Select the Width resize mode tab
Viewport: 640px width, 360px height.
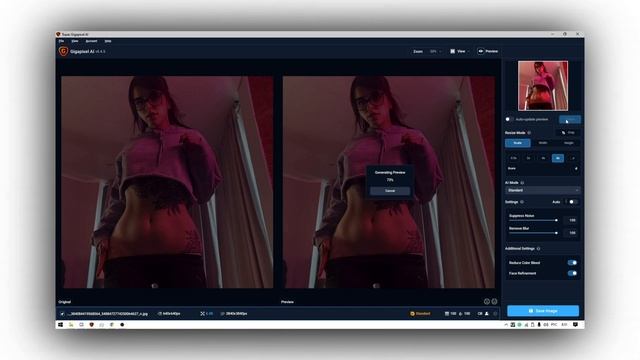[543, 143]
